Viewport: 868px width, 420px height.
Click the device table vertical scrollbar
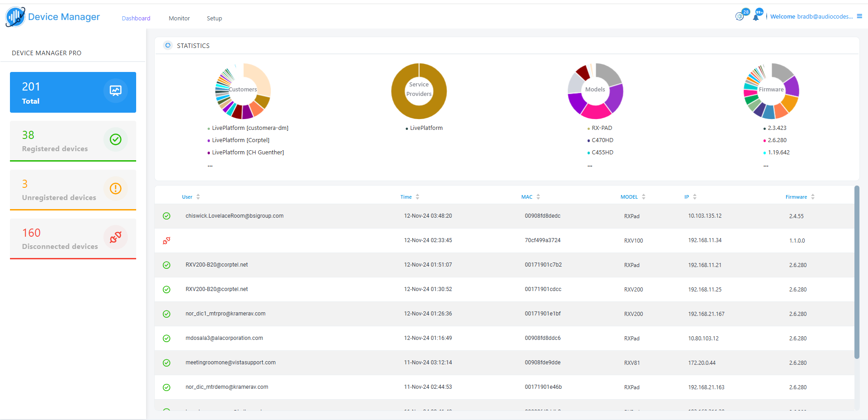(x=857, y=272)
